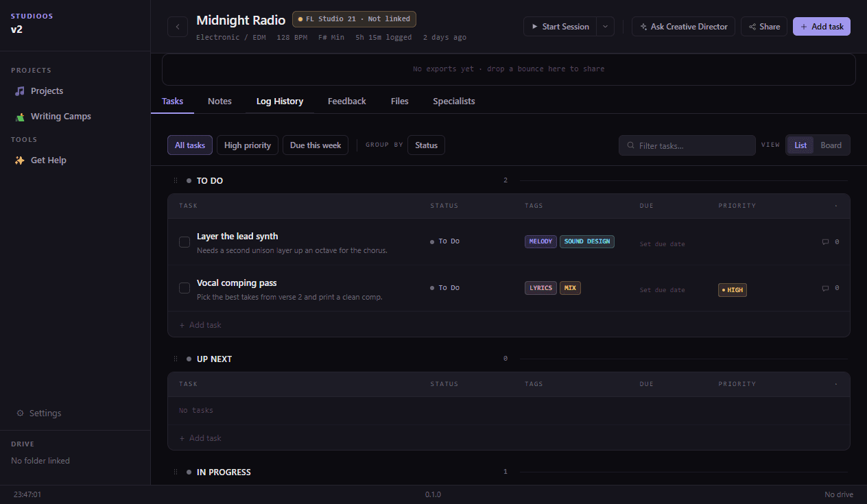
Task: Set due date for Layer the lead synth
Action: [662, 244]
